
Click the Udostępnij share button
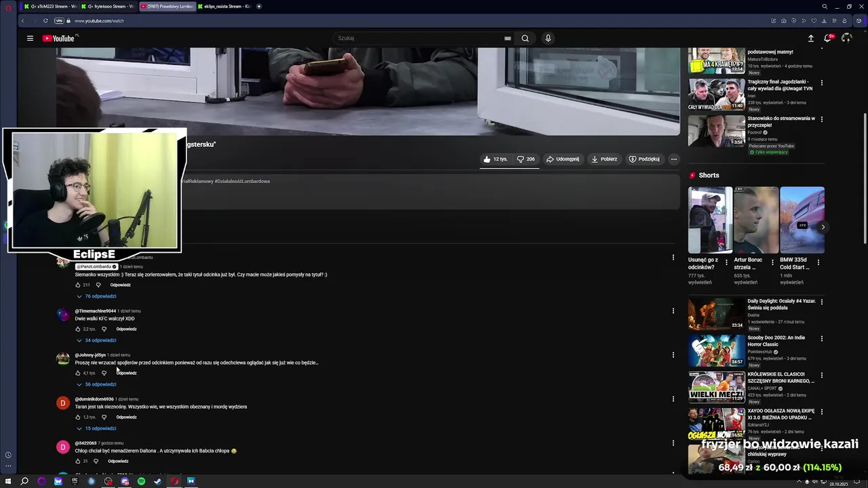[563, 159]
